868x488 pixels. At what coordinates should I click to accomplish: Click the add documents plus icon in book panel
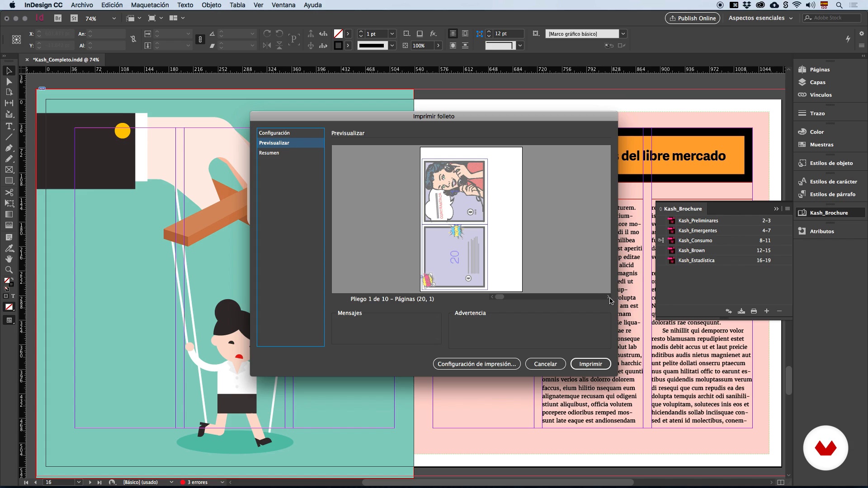coord(767,311)
